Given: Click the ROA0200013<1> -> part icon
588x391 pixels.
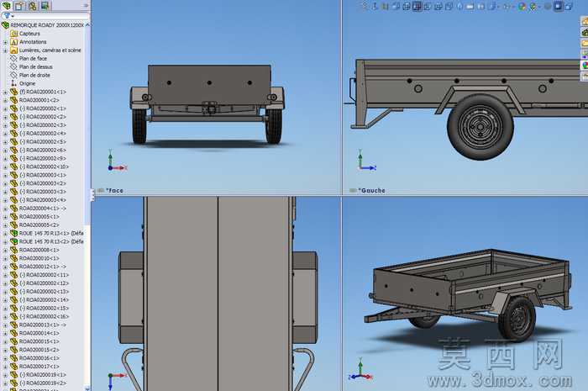Looking at the screenshot, I should (14, 325).
